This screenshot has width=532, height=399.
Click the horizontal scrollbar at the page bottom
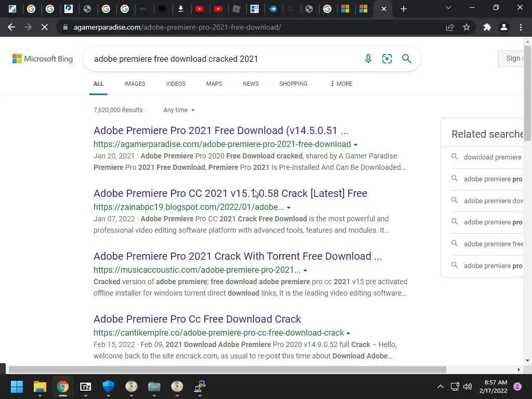227,369
